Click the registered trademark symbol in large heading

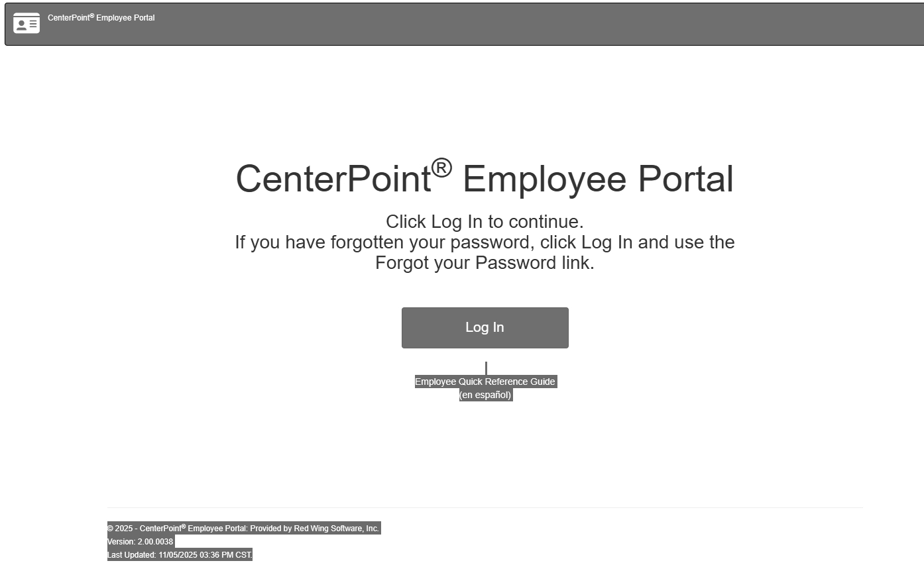[441, 168]
